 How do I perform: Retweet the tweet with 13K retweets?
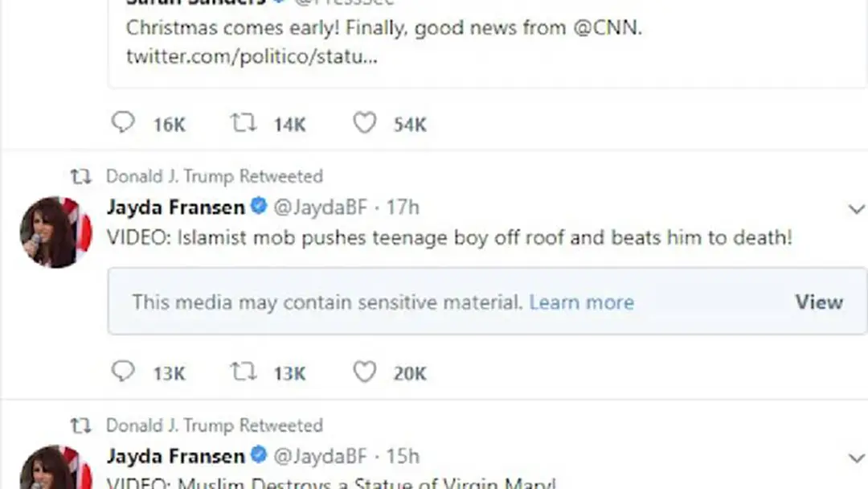click(244, 372)
